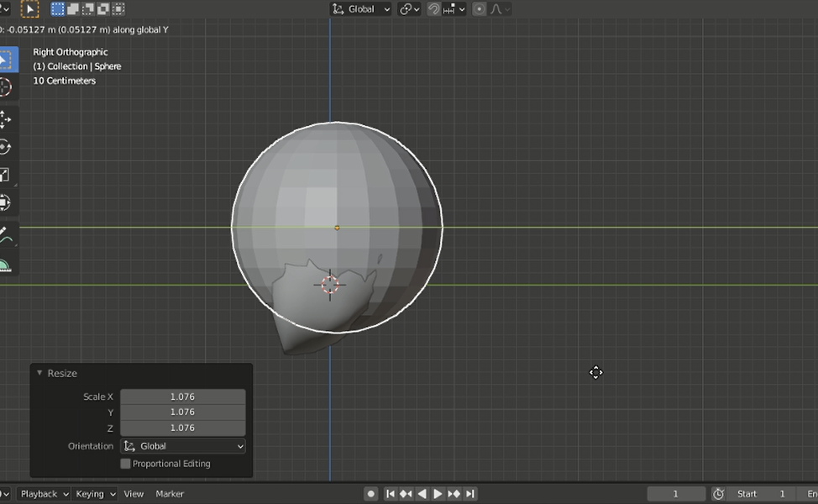Set selection mode to subtract selection
Image resolution: width=818 pixels, height=504 pixels.
click(x=88, y=9)
